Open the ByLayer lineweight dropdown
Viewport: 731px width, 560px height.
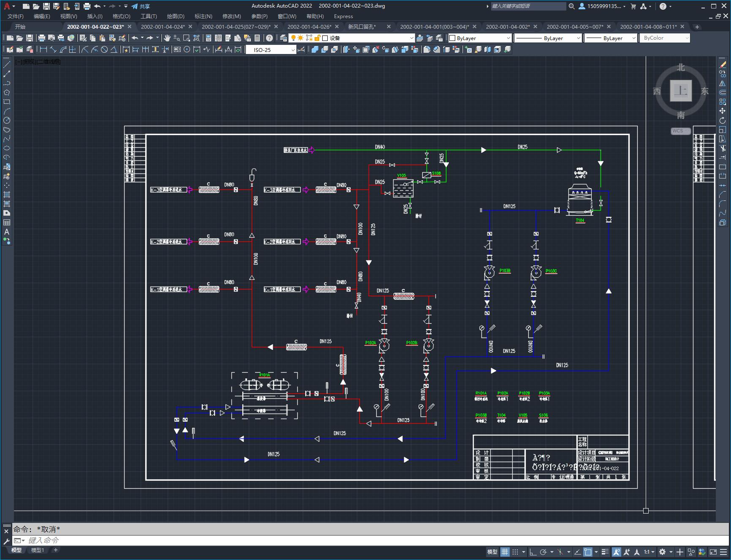click(x=611, y=38)
